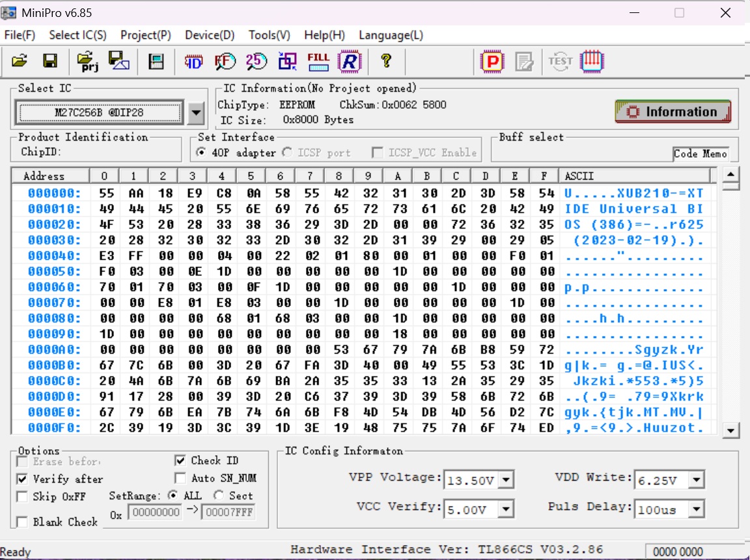Click the hex view scroll down arrow
750x560 pixels.
[x=731, y=430]
